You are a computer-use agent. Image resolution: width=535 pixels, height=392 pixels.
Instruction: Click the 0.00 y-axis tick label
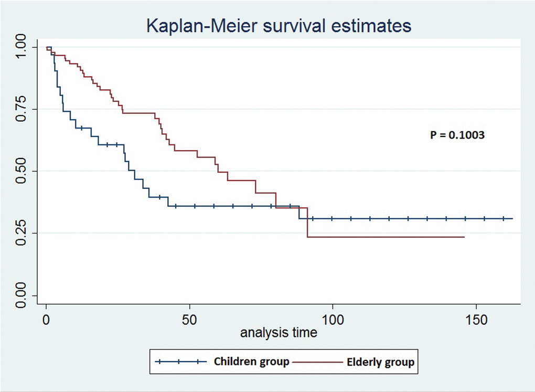[21, 295]
